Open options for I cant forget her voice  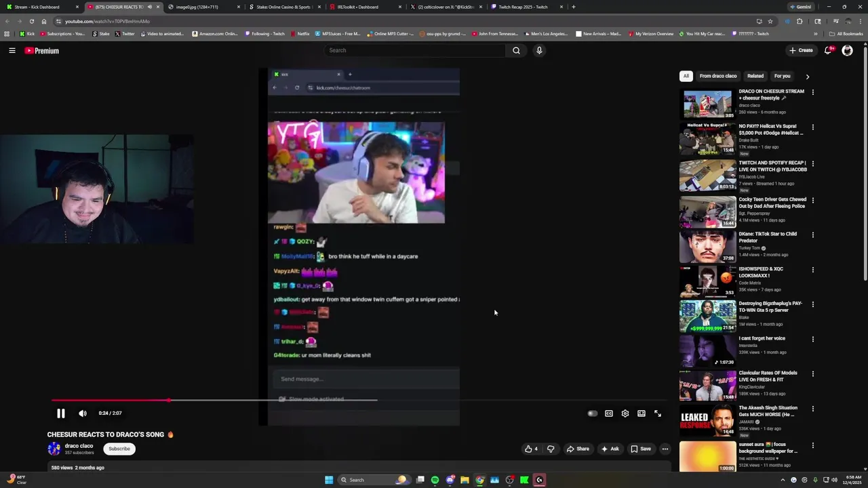(x=813, y=339)
